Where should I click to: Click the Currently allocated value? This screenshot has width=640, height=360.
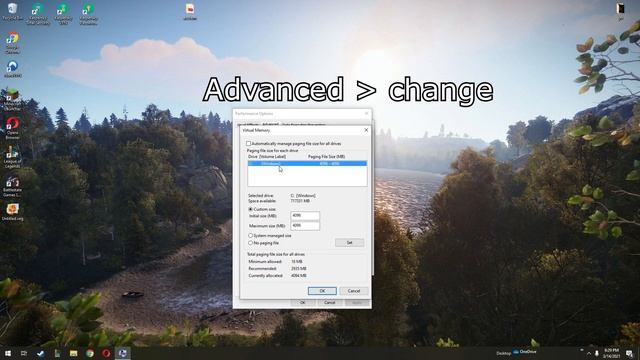(299, 276)
